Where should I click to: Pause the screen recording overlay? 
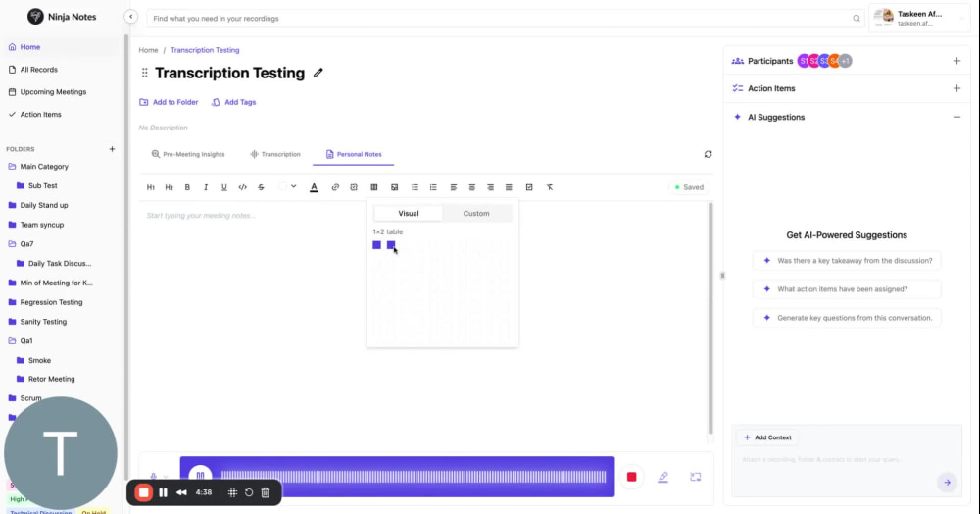[163, 492]
